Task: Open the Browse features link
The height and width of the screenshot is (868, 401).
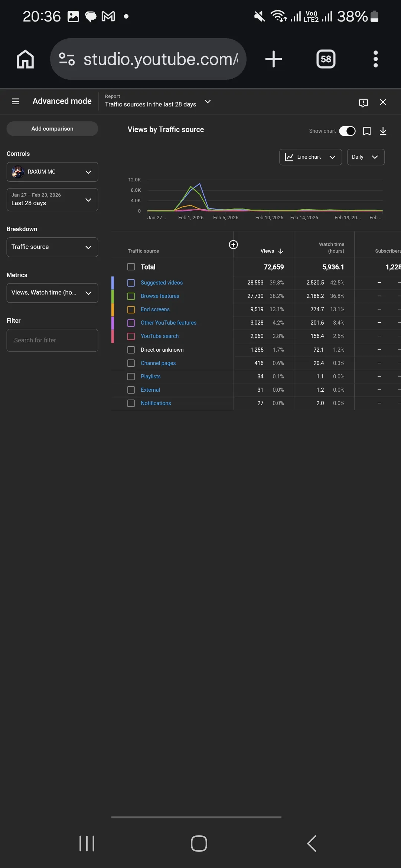Action: coord(160,296)
